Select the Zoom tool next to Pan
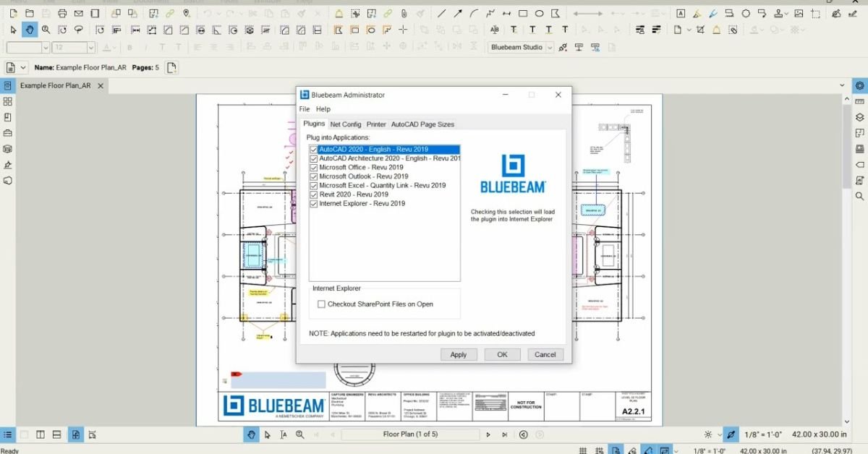The image size is (868, 454). [46, 30]
